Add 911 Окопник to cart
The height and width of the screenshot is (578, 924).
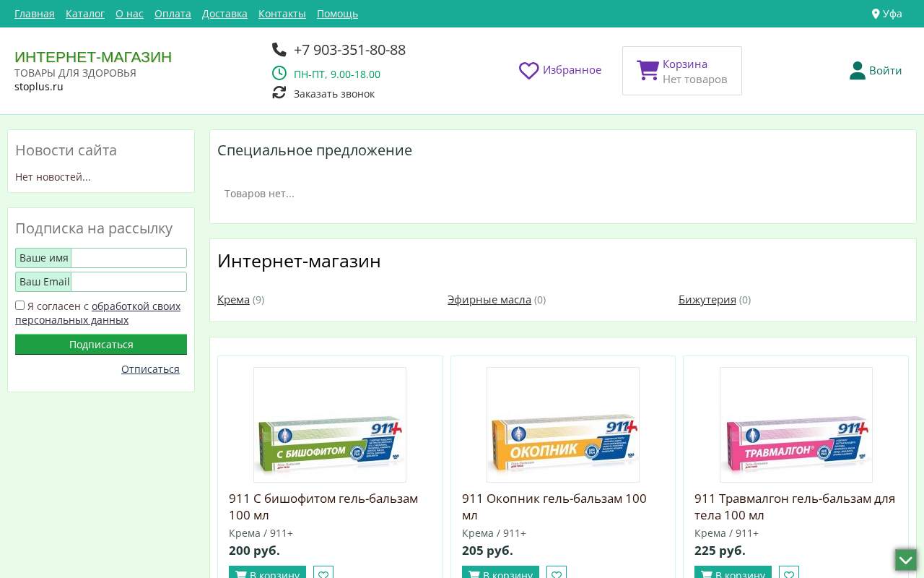500,574
